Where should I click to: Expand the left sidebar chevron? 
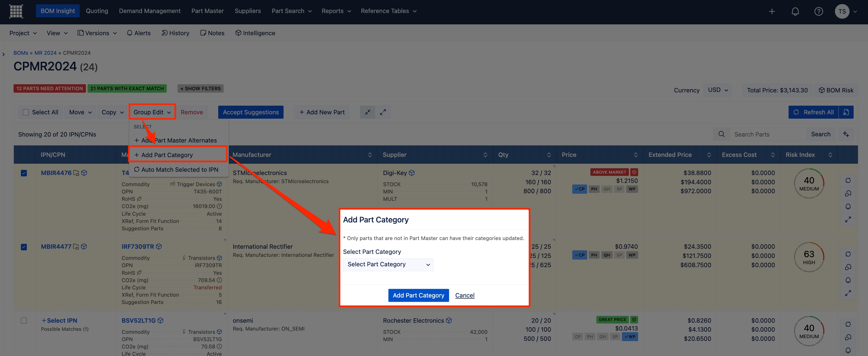(x=3, y=54)
